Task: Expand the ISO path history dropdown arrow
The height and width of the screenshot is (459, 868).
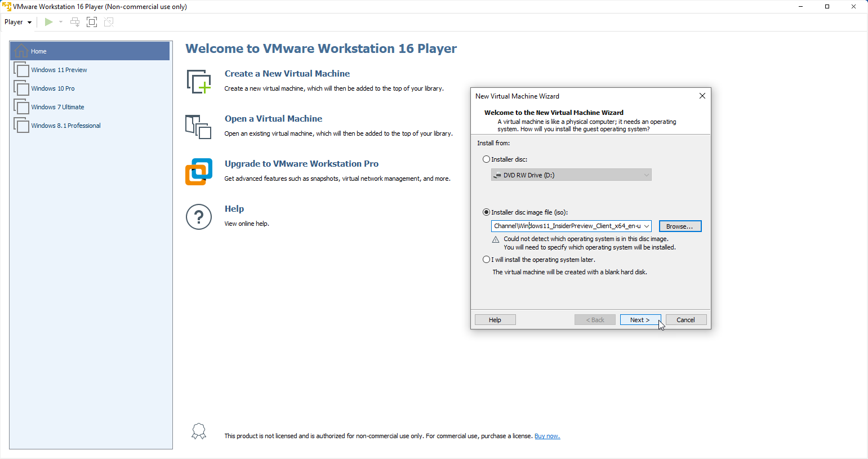Action: (647, 226)
